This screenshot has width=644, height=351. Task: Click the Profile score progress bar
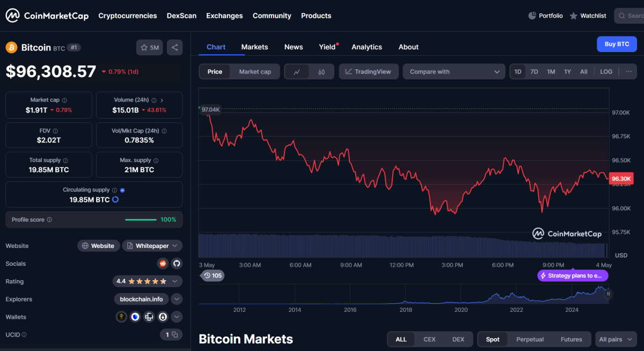pos(141,220)
